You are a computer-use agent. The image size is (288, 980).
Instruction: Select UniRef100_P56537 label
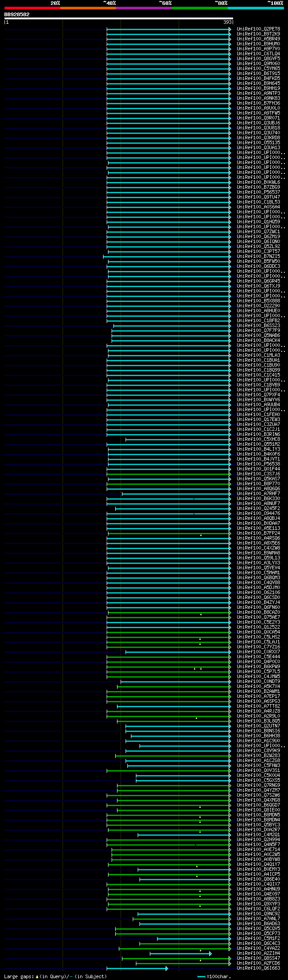point(258,192)
